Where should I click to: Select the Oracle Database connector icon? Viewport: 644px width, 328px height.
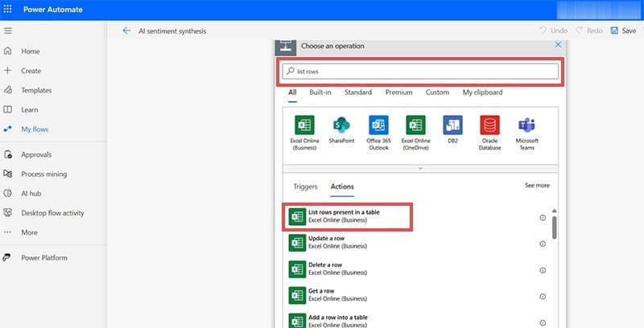pyautogui.click(x=489, y=125)
